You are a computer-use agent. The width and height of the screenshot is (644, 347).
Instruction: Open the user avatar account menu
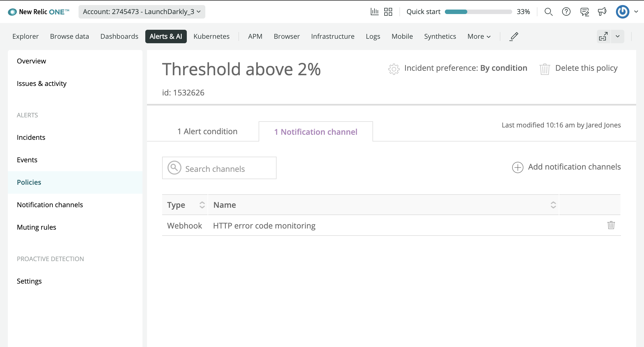click(623, 12)
